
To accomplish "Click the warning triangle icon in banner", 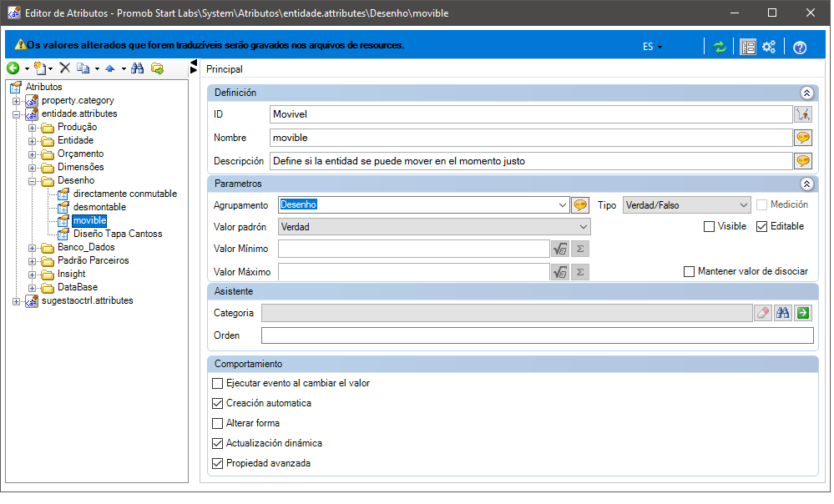I will click(x=20, y=45).
